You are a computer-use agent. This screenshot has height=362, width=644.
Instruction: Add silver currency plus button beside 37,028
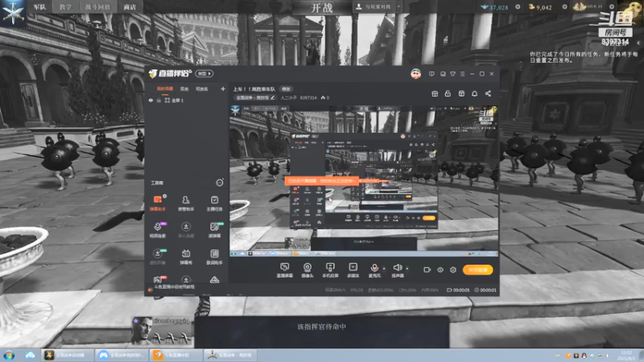[518, 7]
